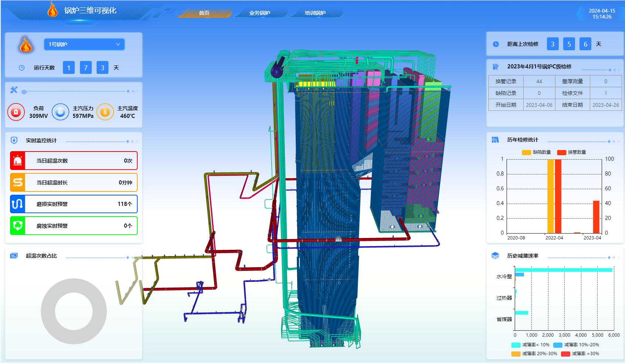Click the orange 当日超温时长 icon
The image size is (625, 364).
(18, 183)
